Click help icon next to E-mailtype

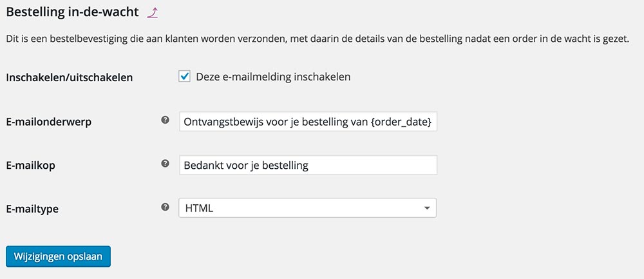click(165, 207)
